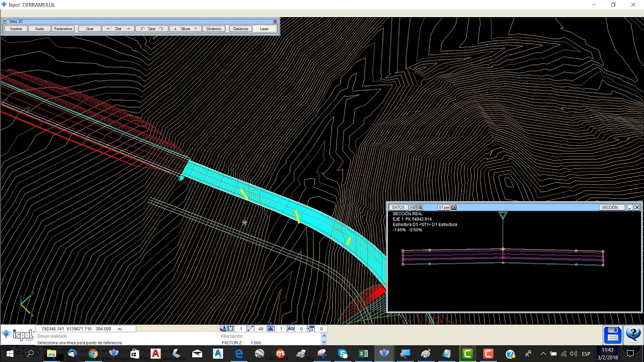
Task: Click the Ispol logo in the status bar
Action: click(18, 335)
